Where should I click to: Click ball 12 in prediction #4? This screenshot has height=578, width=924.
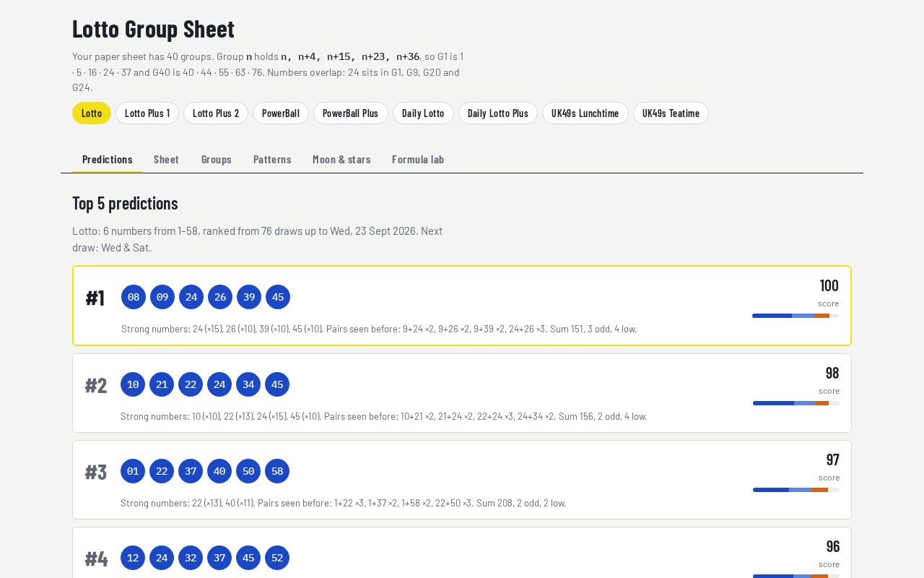coord(133,558)
